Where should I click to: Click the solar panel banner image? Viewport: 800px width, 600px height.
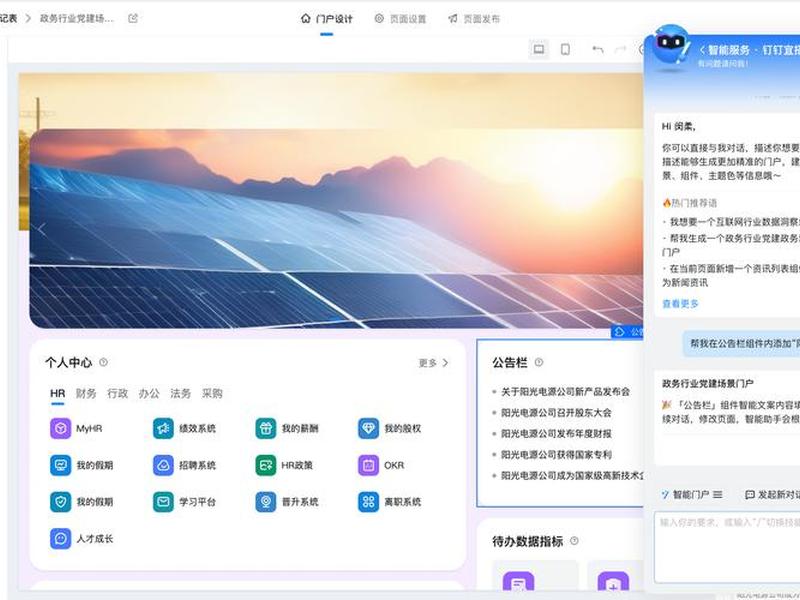336,229
